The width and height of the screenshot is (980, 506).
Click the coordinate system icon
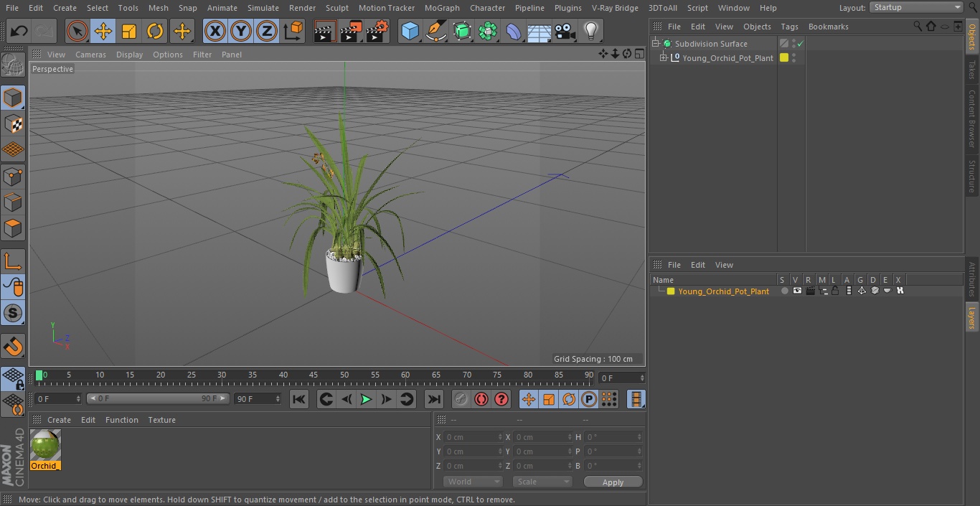tap(293, 31)
